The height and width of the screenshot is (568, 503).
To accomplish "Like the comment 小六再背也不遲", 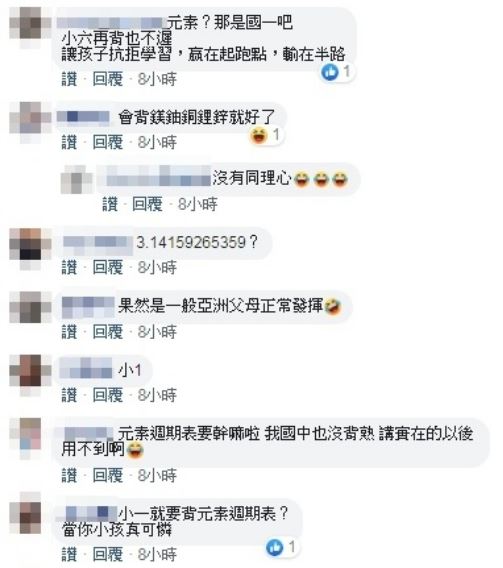I will pos(69,79).
